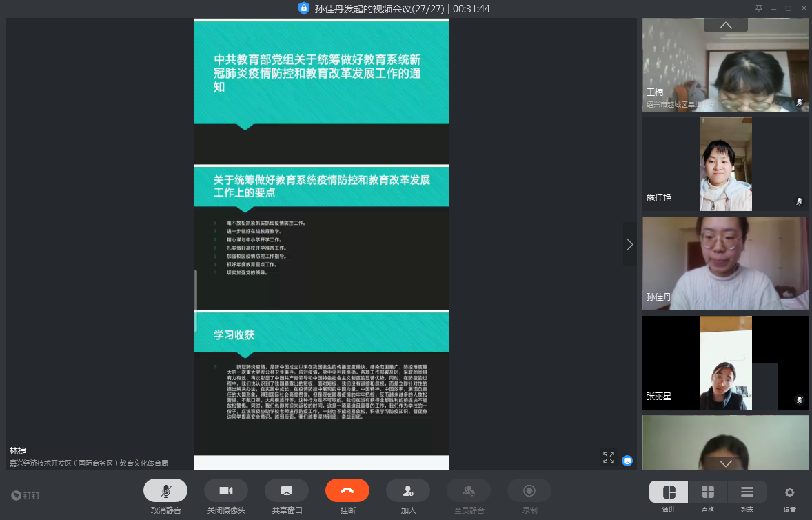Enter fullscreen view of shared screen
The height and width of the screenshot is (520, 812).
coord(609,458)
